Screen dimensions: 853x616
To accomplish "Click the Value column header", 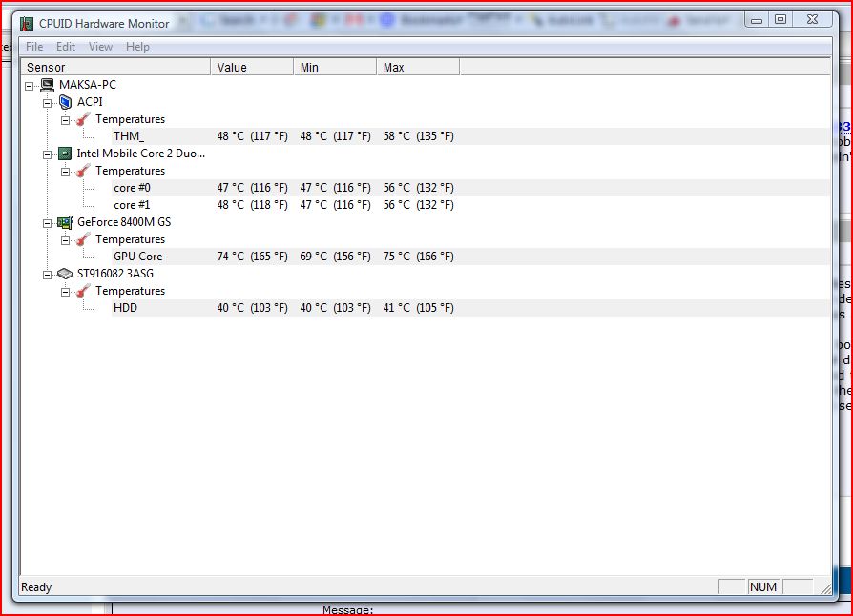I will click(252, 67).
